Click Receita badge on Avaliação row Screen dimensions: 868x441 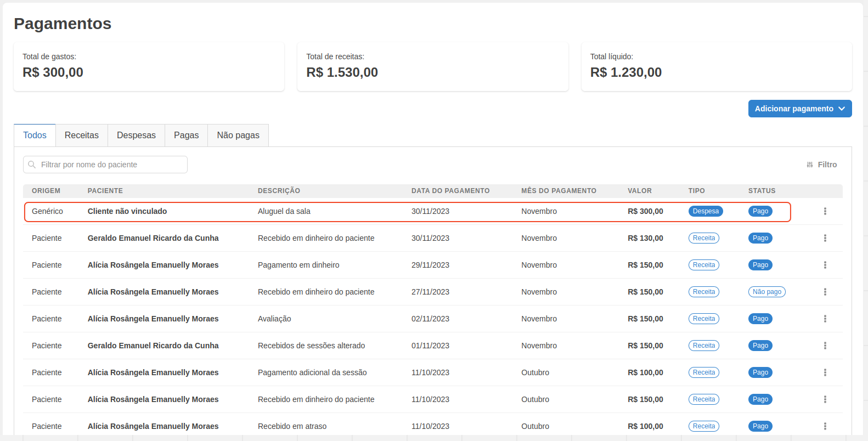coord(704,319)
